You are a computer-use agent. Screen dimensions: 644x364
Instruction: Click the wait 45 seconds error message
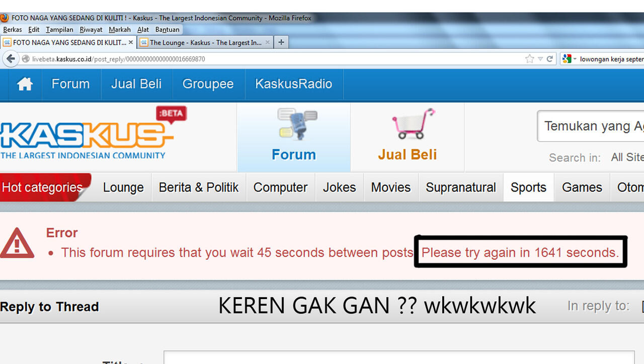pos(237,252)
